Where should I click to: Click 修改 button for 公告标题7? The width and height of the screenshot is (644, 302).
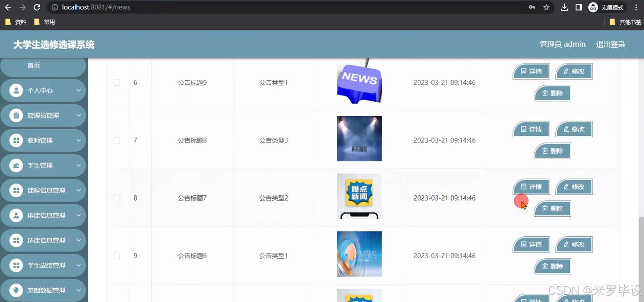(x=574, y=187)
